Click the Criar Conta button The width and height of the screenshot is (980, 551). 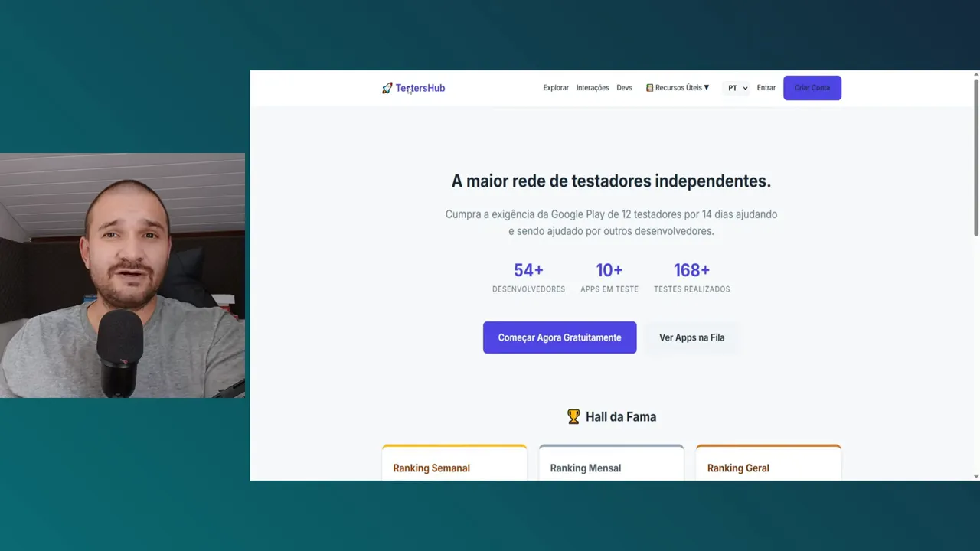[812, 88]
